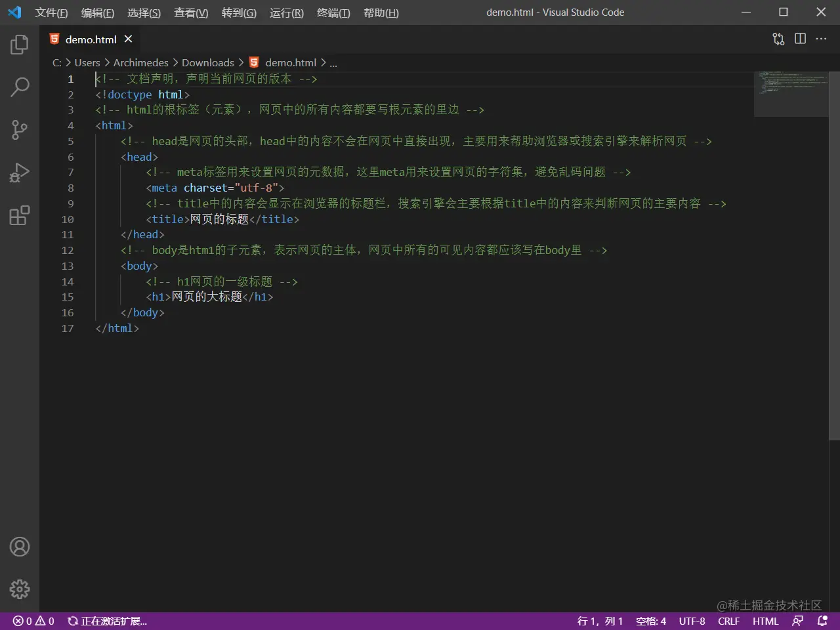
Task: Split the editor to the right
Action: click(800, 39)
